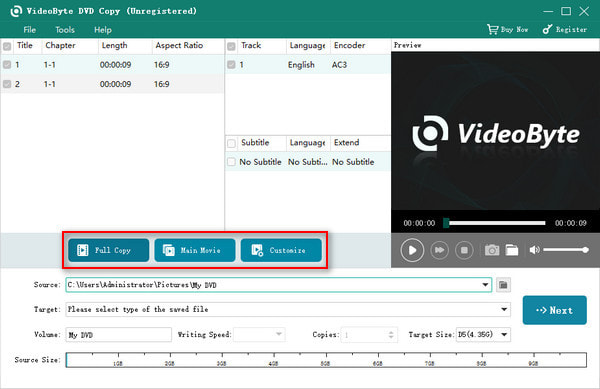Open the Tools menu
600x389 pixels.
pyautogui.click(x=65, y=30)
